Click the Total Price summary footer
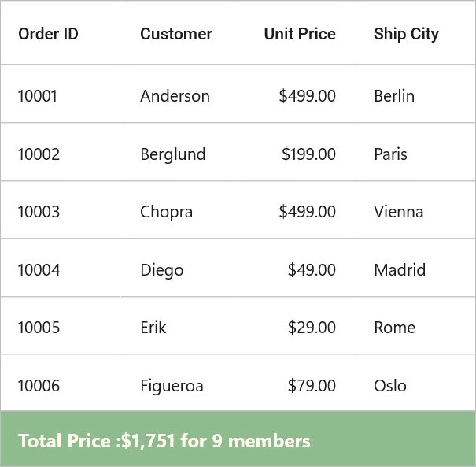476x467 pixels. click(238, 439)
